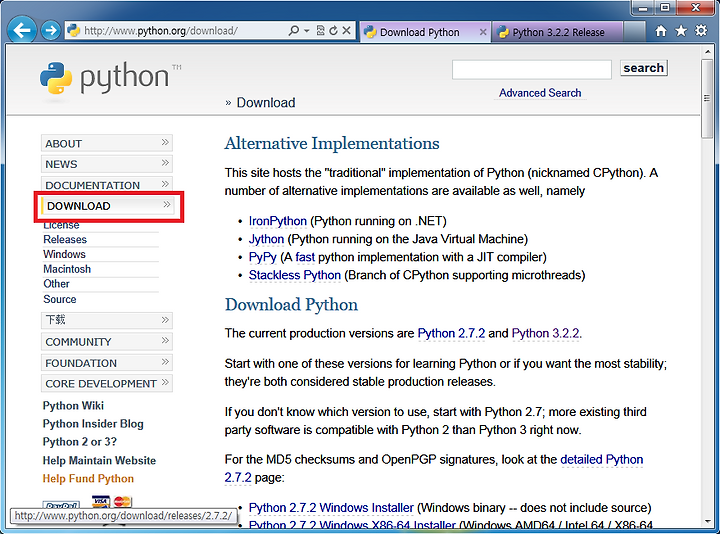This screenshot has width=720, height=534.
Task: Expand the NEWS chevron arrow
Action: (x=165, y=163)
